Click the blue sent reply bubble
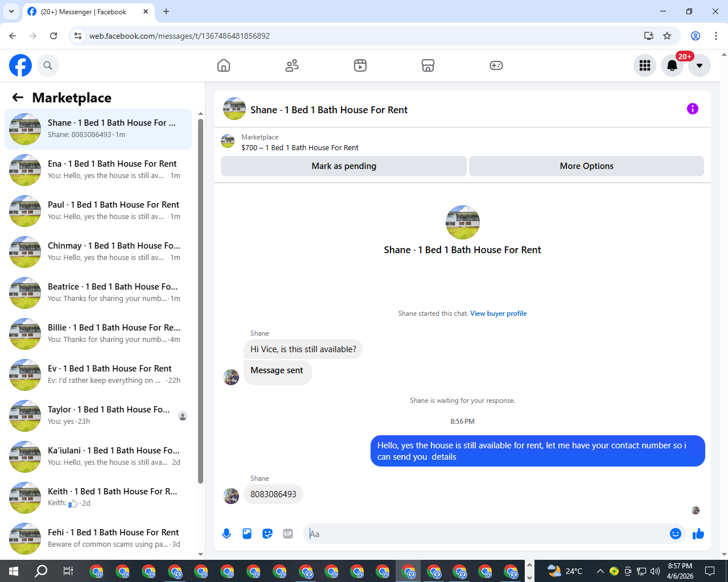This screenshot has height=582, width=728. [538, 451]
